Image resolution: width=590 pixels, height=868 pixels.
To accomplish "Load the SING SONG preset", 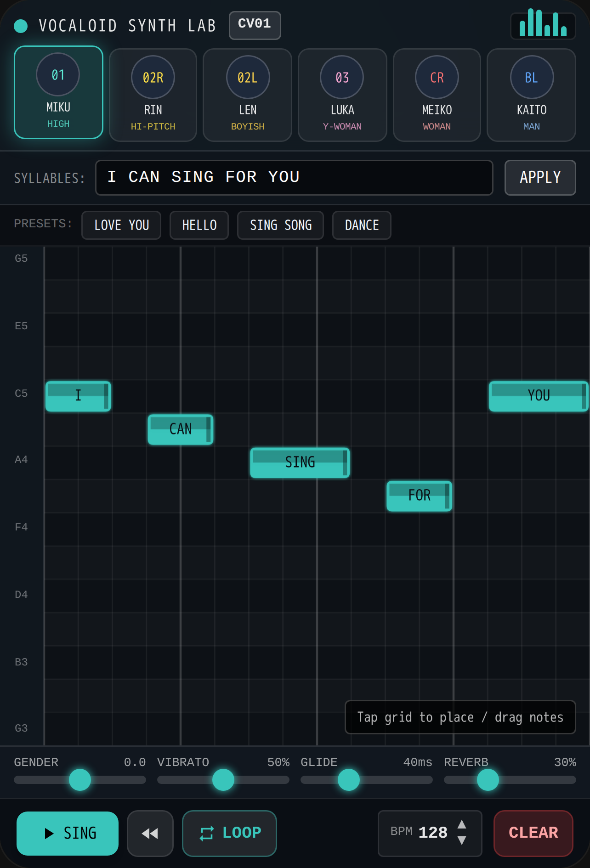I will 280,225.
